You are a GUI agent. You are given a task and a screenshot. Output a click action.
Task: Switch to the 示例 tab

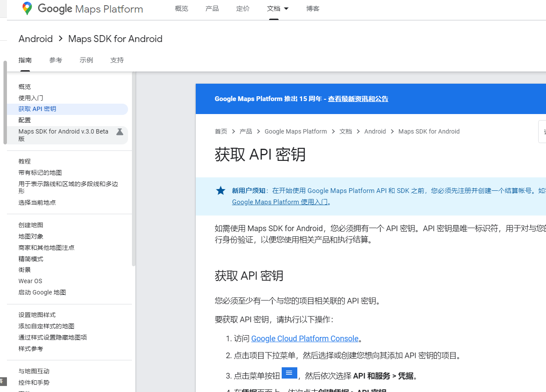coord(86,60)
